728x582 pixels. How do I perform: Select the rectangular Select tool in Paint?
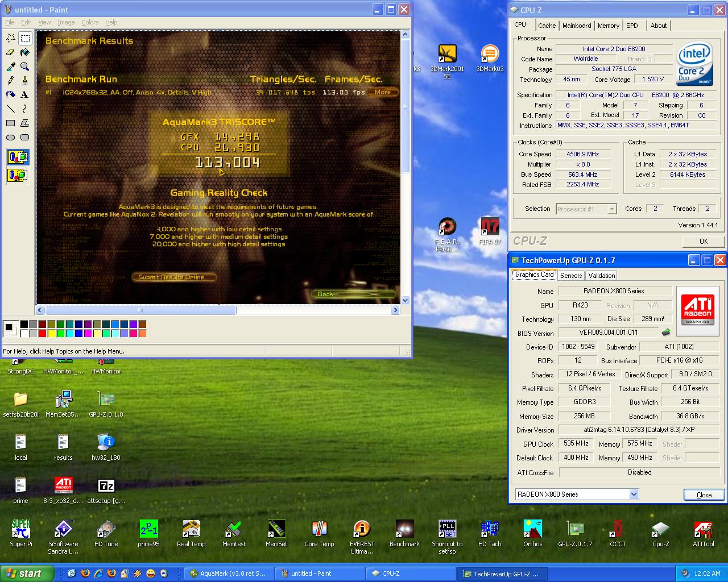[x=25, y=38]
